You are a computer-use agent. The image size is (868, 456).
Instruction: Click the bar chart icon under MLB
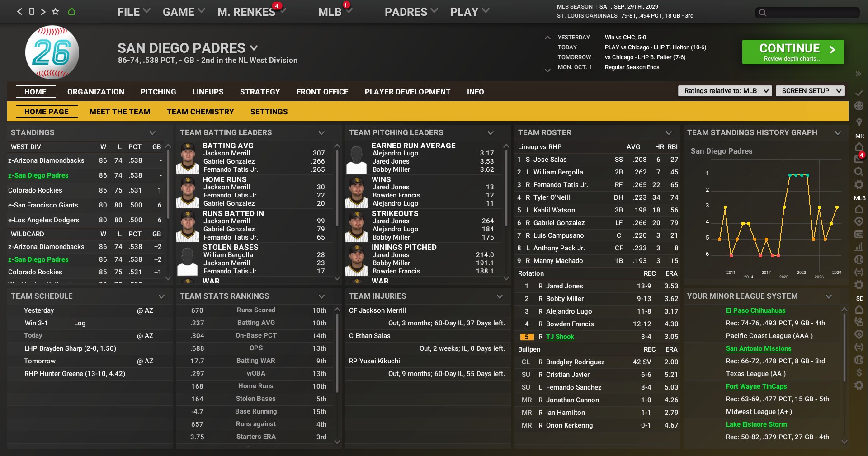click(x=859, y=247)
